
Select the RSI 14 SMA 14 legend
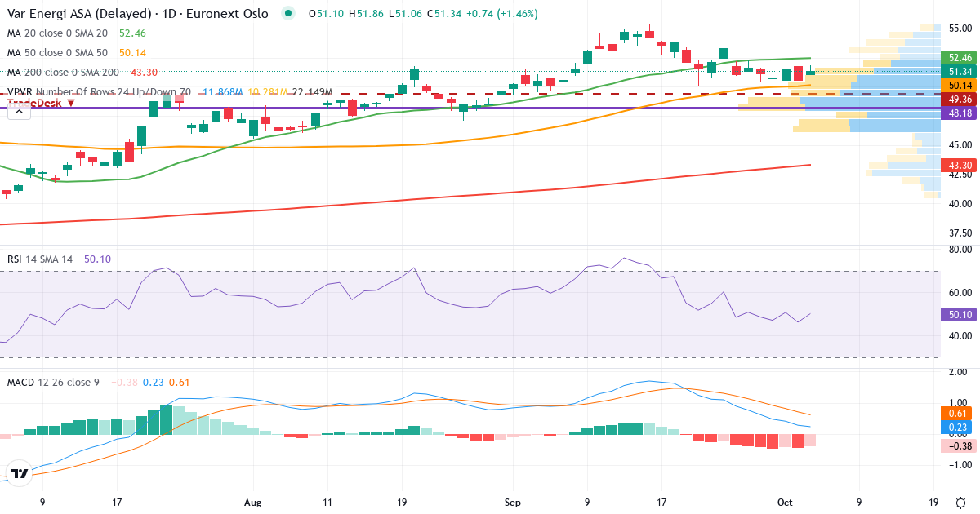pyautogui.click(x=40, y=259)
